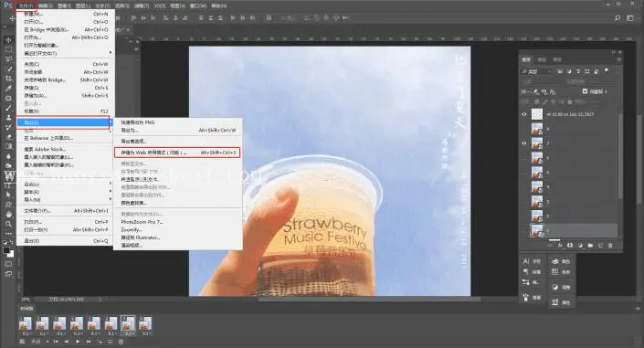Open the layer filter type dropdown
The height and width of the screenshot is (348, 644).
pos(537,71)
